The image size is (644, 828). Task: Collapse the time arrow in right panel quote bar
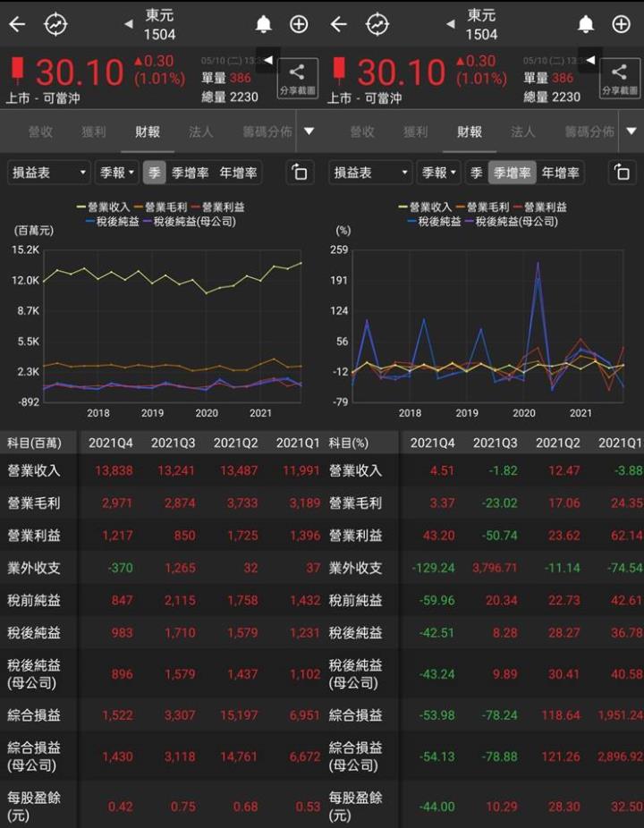(x=589, y=60)
